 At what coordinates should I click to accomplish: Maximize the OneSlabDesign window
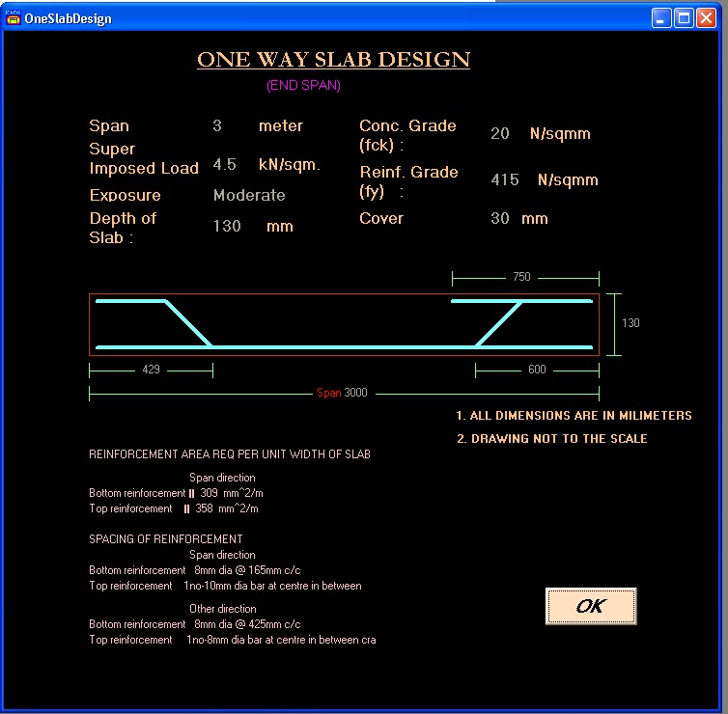pyautogui.click(x=684, y=18)
